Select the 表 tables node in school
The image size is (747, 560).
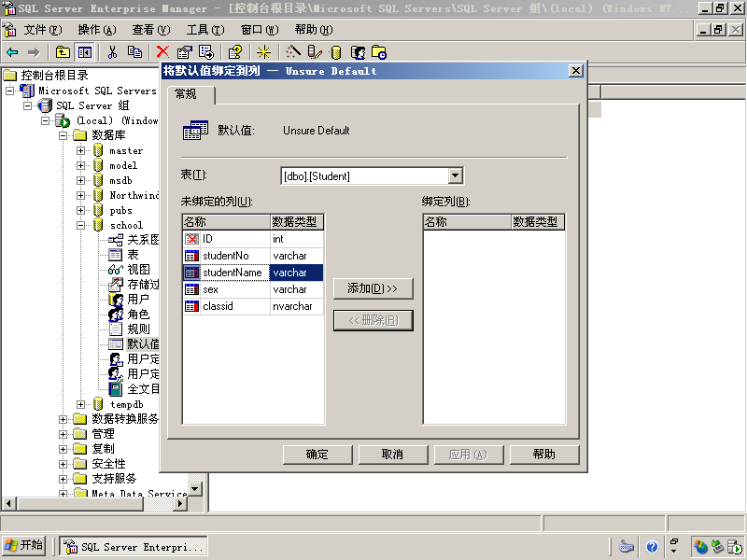pos(133,255)
